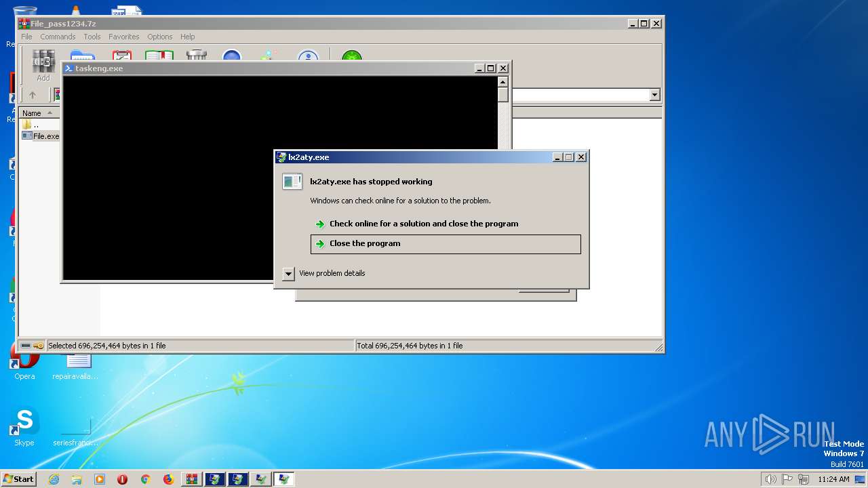The image size is (868, 488).
Task: Select File.exe in the archive list
Action: click(x=41, y=136)
